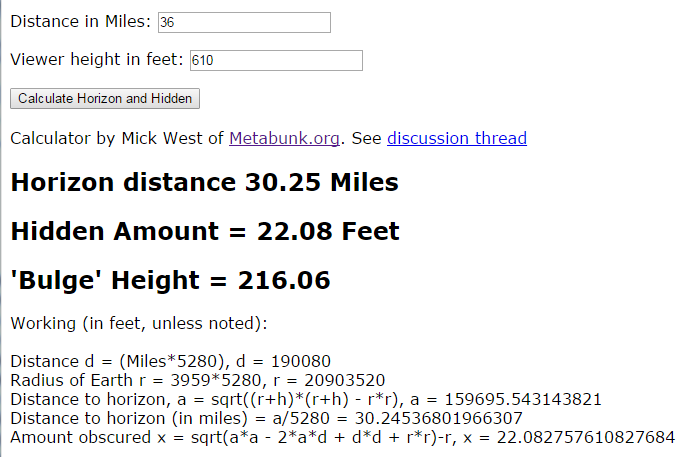This screenshot has width=698, height=457.
Task: Click the Distance in Miles input field
Action: click(x=244, y=22)
